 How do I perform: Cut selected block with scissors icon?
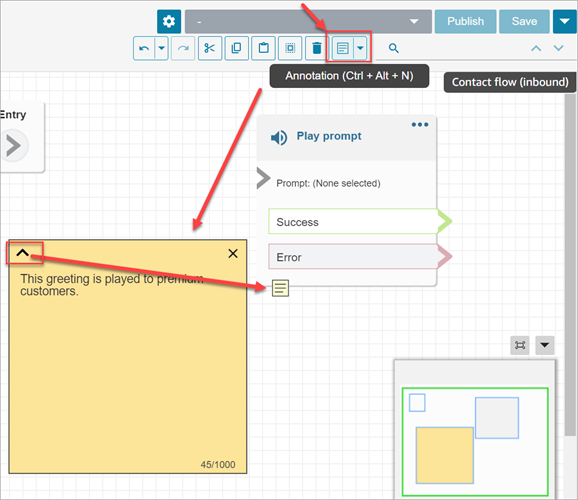point(210,48)
